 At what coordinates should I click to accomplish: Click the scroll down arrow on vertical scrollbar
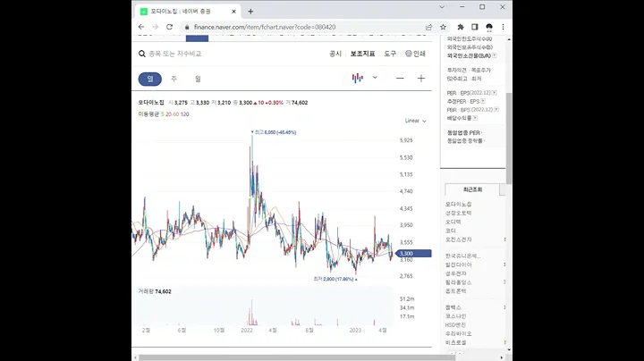tap(509, 350)
